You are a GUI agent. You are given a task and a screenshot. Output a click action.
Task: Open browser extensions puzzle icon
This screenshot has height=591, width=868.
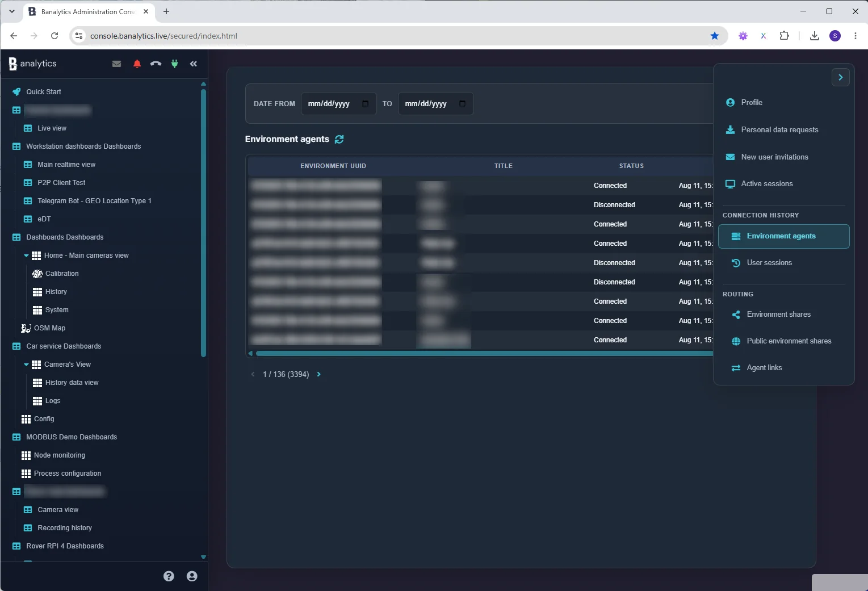[x=784, y=36]
